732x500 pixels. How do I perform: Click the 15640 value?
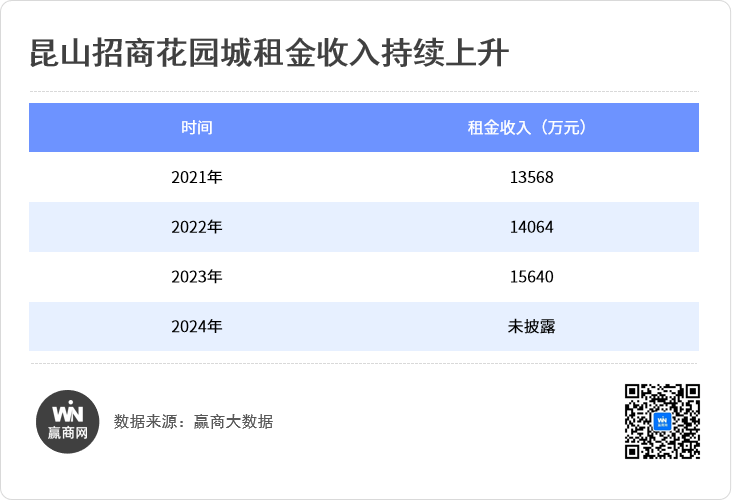531,277
